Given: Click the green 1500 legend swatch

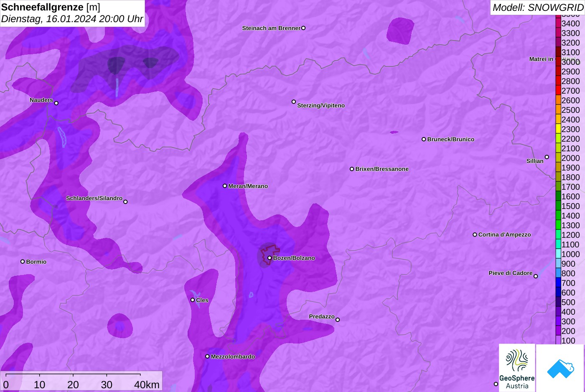Looking at the screenshot, I should 558,206.
